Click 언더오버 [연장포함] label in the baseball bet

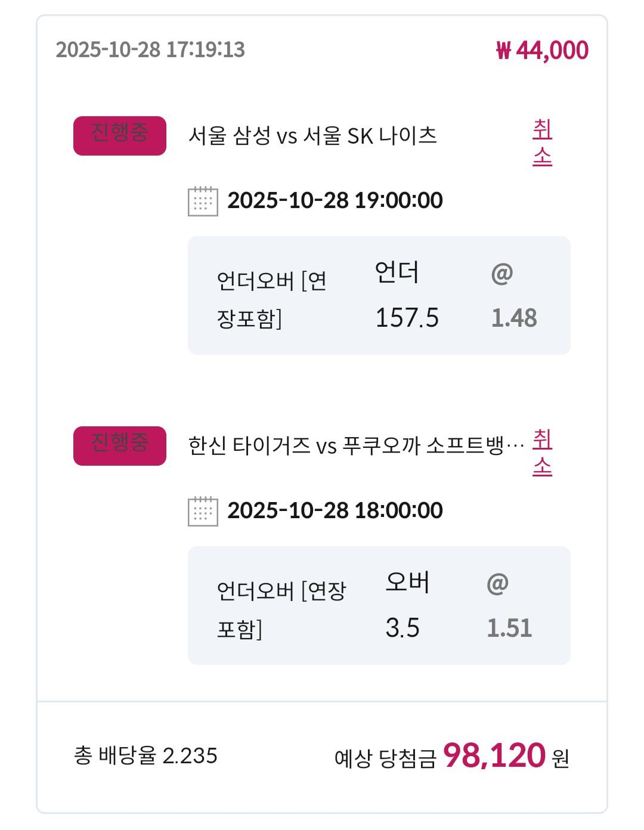(281, 609)
